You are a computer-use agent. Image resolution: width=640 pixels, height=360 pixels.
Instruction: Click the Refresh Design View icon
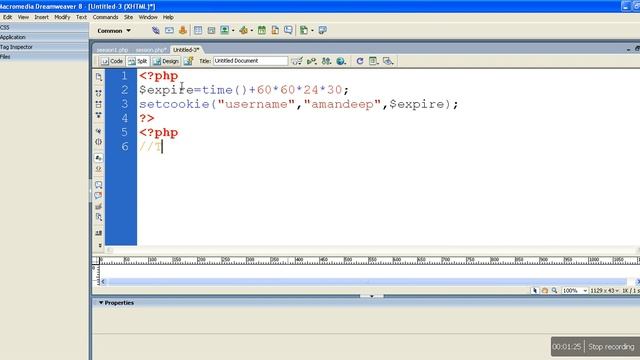360,61
